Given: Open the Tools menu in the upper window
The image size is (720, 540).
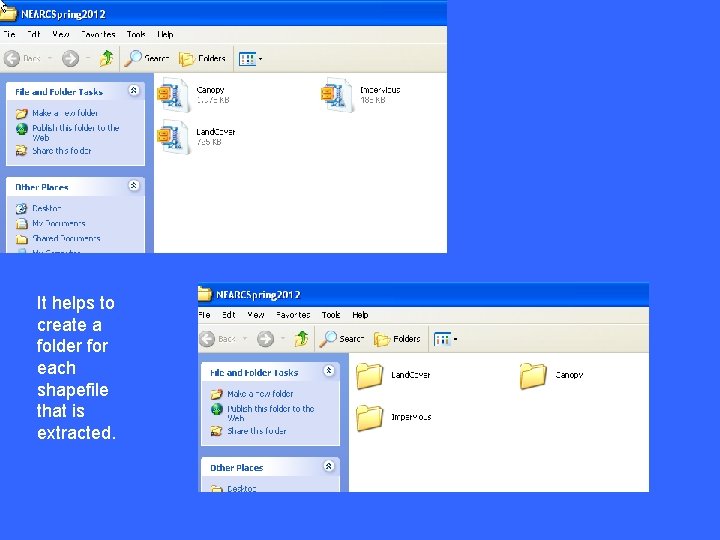Looking at the screenshot, I should tap(136, 34).
